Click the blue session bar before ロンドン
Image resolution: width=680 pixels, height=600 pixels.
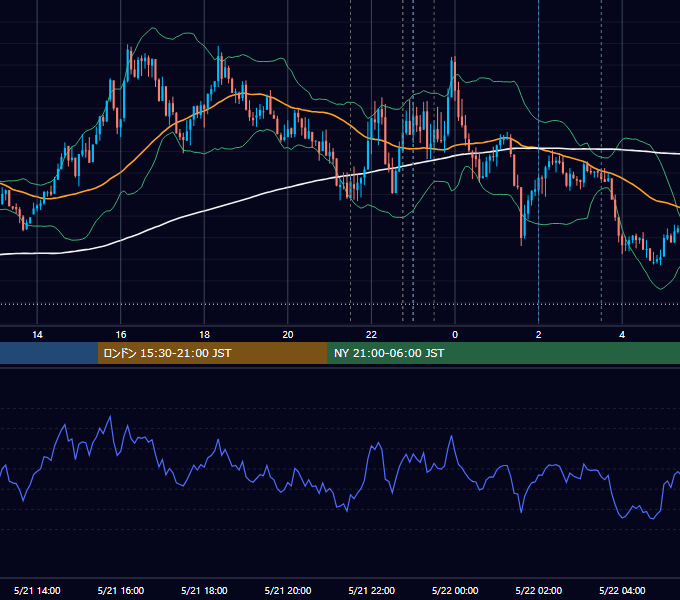coord(49,353)
